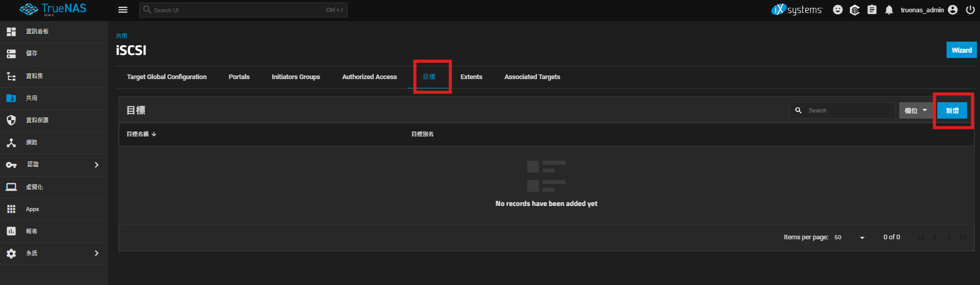Click the target table Search field
This screenshot has width=980, height=285.
pyautogui.click(x=848, y=110)
